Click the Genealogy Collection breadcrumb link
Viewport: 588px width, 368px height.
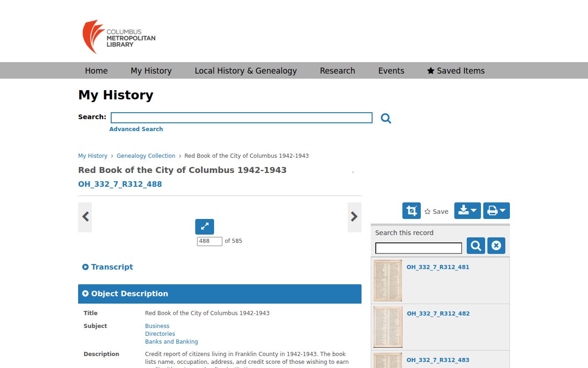pyautogui.click(x=146, y=156)
